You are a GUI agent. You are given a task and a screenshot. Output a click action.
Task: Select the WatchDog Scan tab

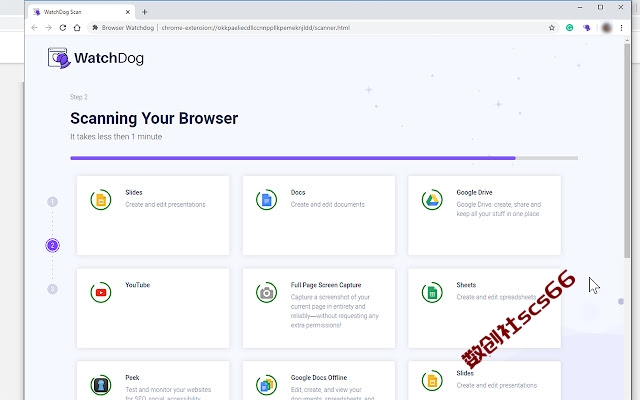[x=82, y=12]
